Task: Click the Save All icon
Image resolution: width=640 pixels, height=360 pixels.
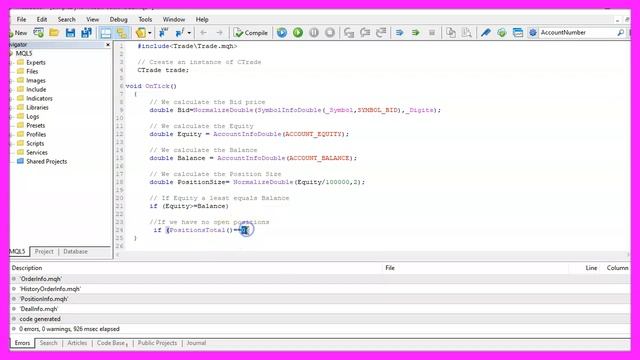Action: click(x=86, y=33)
